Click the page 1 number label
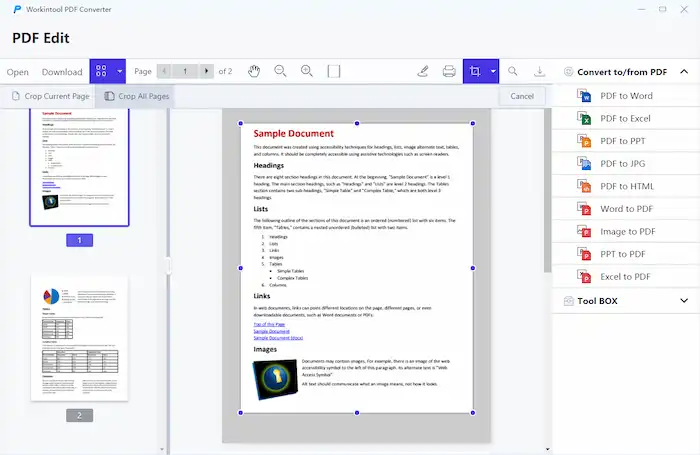This screenshot has height=455, width=700. coord(79,240)
